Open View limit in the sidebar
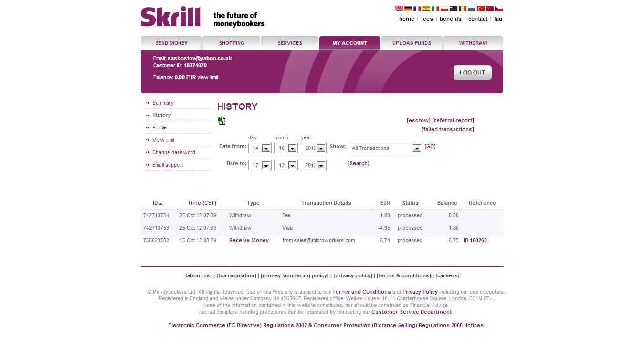Viewport: 644px width, 338px height. click(163, 140)
